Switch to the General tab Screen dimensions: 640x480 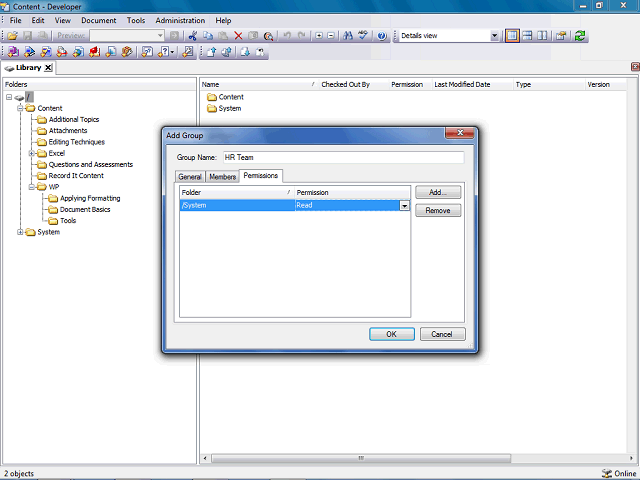click(190, 177)
